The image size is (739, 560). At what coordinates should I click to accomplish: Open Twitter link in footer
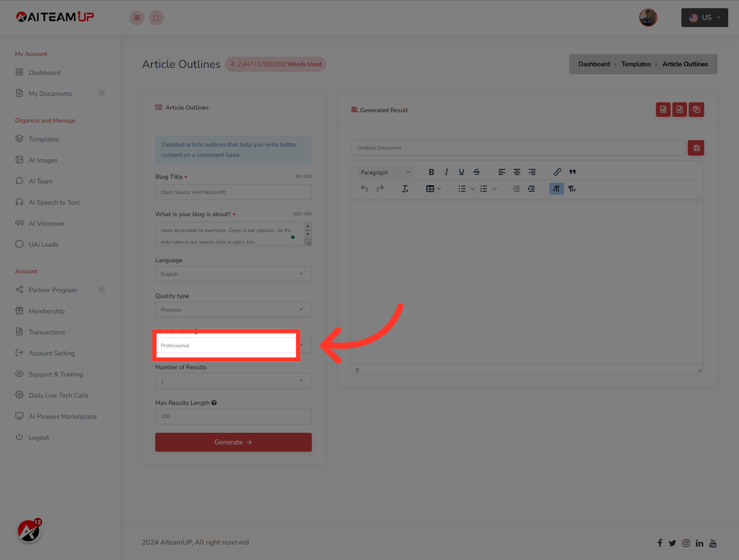(x=672, y=543)
